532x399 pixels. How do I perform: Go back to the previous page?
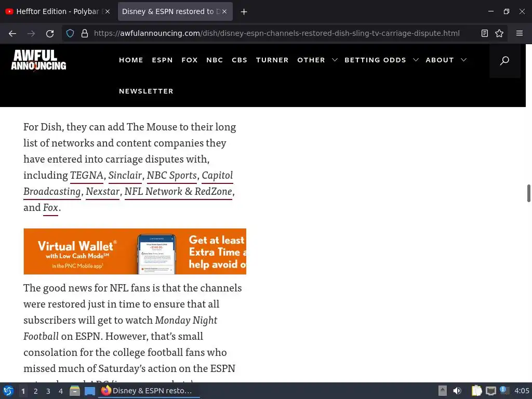point(12,33)
